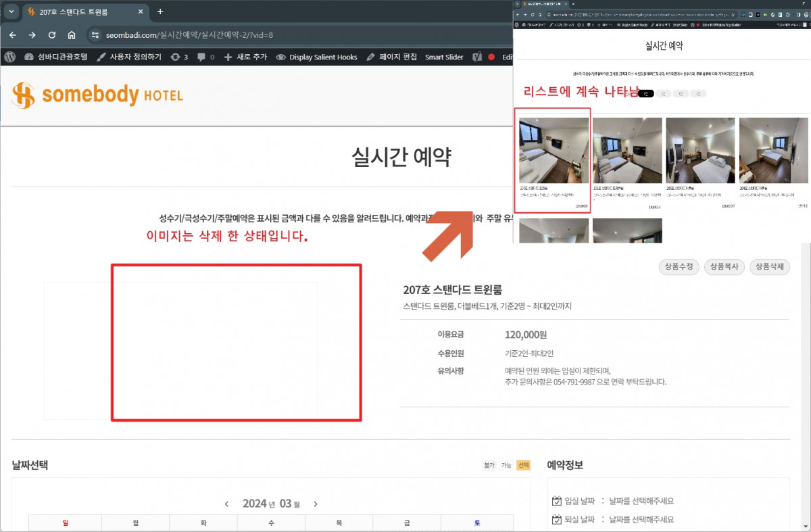Open 페이지 편집 to edit page

tap(392, 57)
